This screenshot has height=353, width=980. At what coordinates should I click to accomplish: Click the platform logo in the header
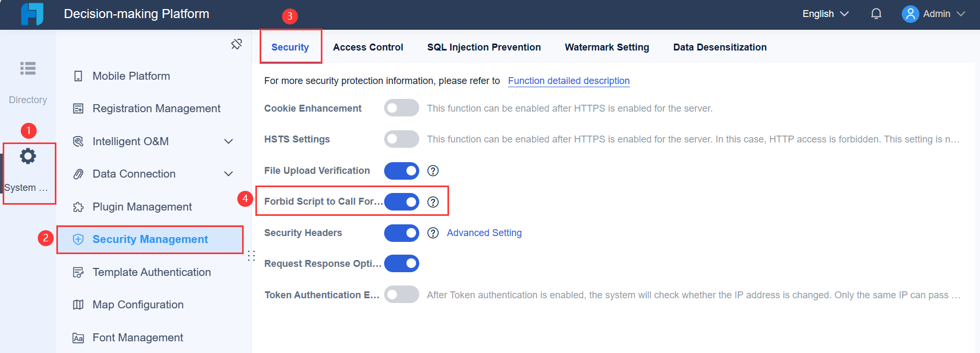point(32,14)
